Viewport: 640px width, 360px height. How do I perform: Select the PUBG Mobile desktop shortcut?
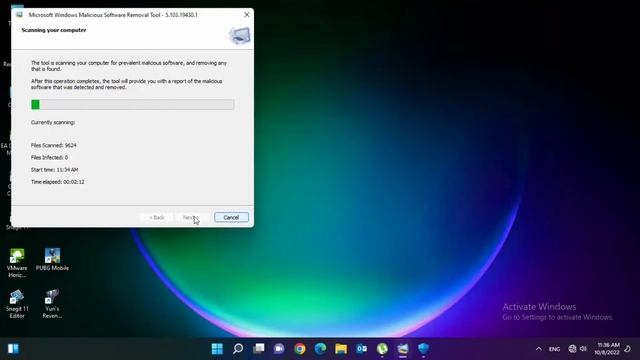click(x=52, y=260)
